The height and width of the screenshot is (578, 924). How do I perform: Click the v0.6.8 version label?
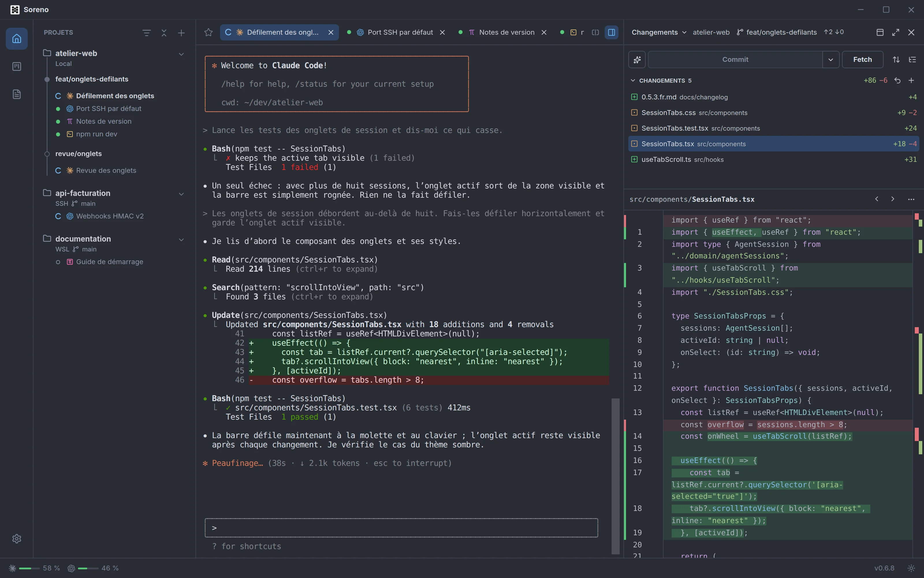[x=884, y=568]
